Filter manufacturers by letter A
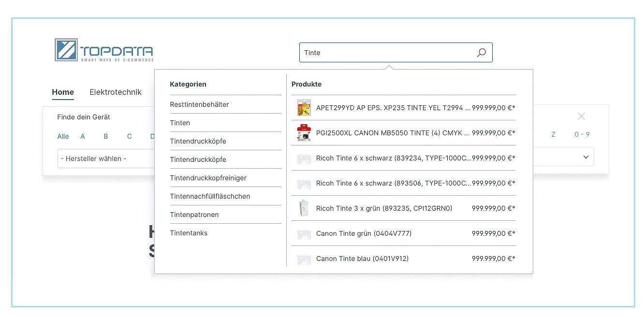The width and height of the screenshot is (644, 317). coord(83,136)
